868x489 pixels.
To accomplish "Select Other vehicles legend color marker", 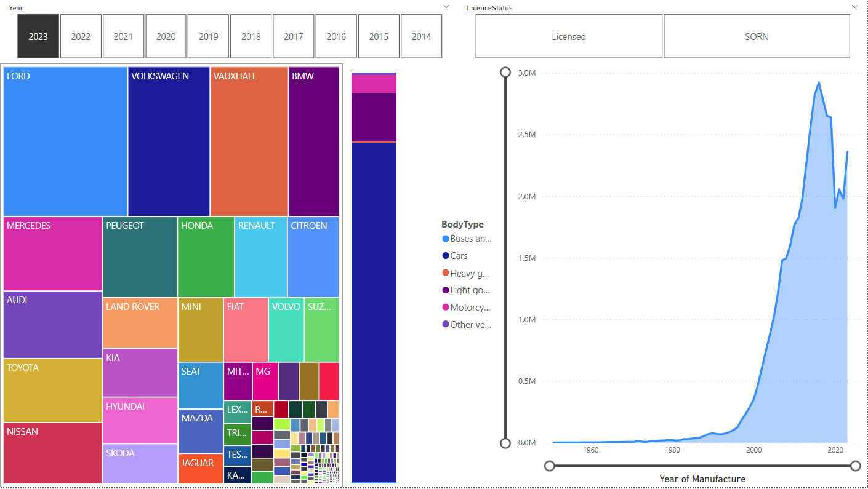I will [446, 324].
